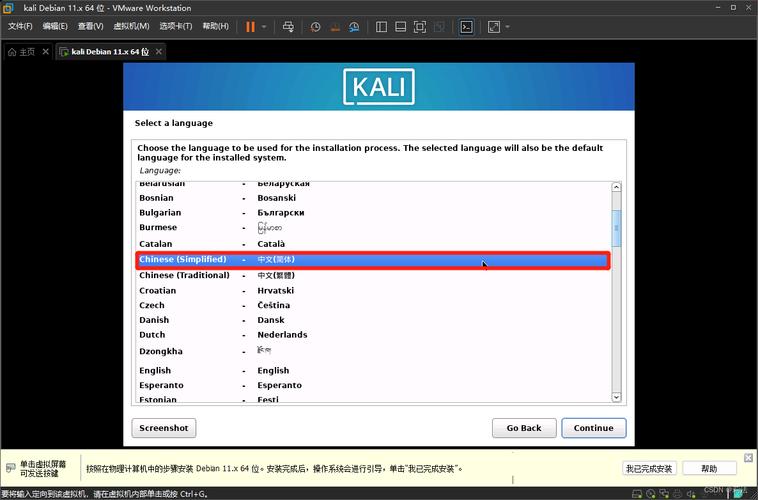Select Chinese (Simplified) language row
The height and width of the screenshot is (500, 758).
(x=371, y=260)
